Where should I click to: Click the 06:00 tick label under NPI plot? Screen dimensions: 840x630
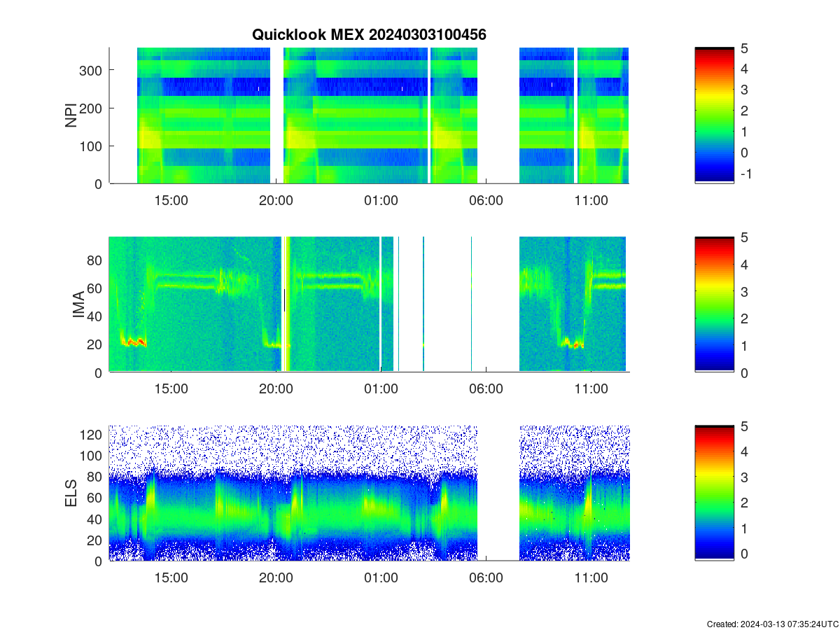pos(486,200)
